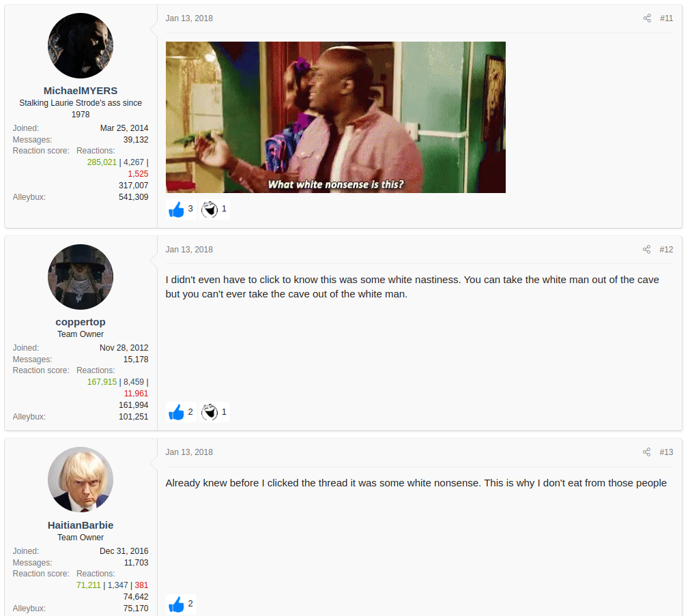
Task: Click the Jan 13, 2018 date on post #12
Action: [x=189, y=250]
